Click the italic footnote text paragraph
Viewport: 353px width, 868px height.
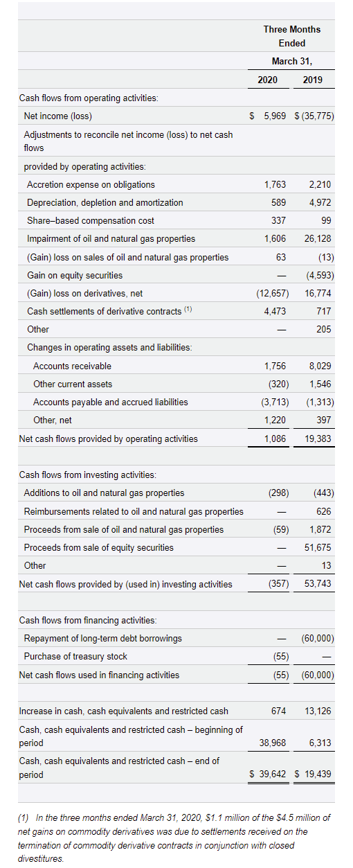point(174,838)
